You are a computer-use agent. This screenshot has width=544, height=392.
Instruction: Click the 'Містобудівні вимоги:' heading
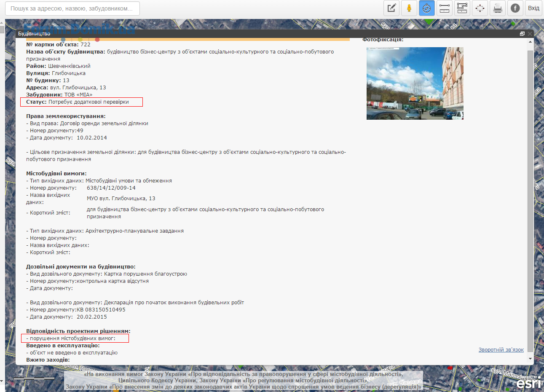[56, 174]
